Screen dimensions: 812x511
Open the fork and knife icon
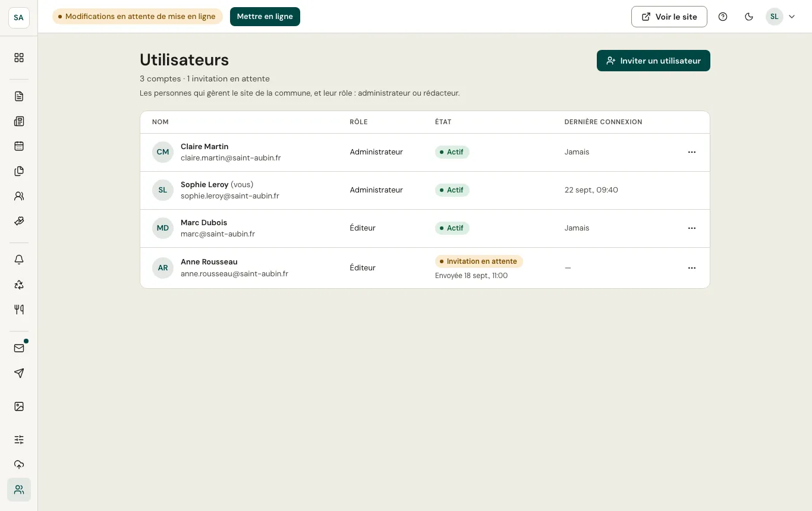click(19, 310)
